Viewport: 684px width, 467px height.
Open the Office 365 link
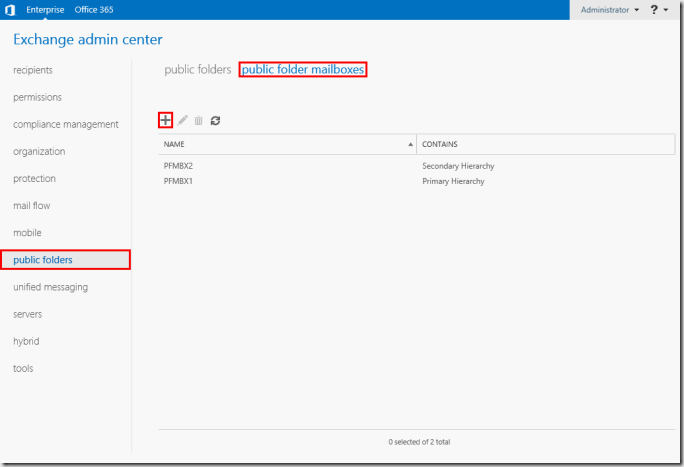coord(93,9)
